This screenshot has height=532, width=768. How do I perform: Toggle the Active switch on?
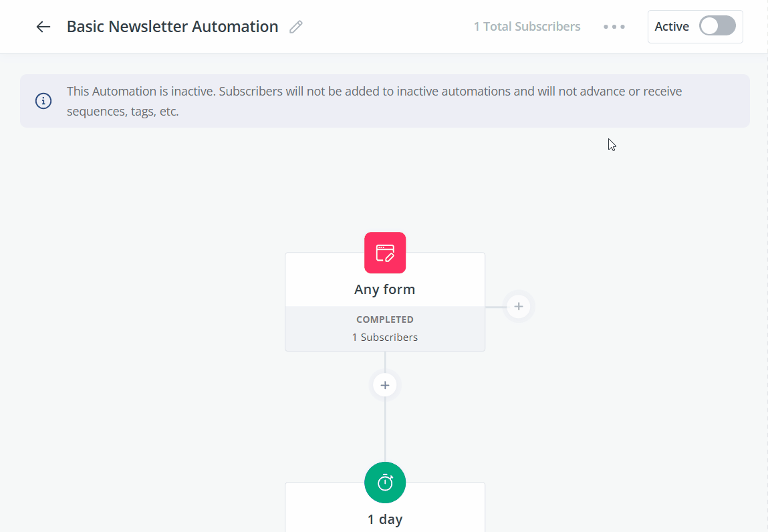pyautogui.click(x=717, y=26)
